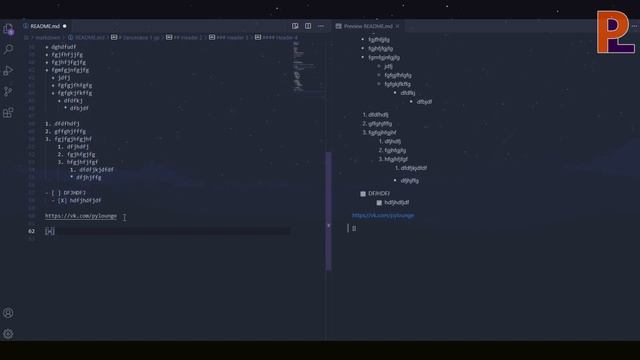Open the ### Header 3 breadcrumb
This screenshot has height=360, width=640.
click(229, 38)
